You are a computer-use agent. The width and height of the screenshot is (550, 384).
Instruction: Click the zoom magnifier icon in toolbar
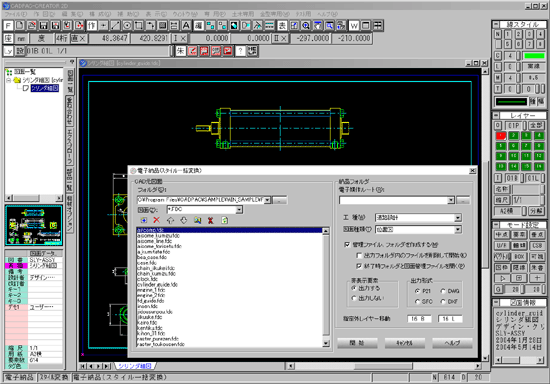[x=306, y=26]
